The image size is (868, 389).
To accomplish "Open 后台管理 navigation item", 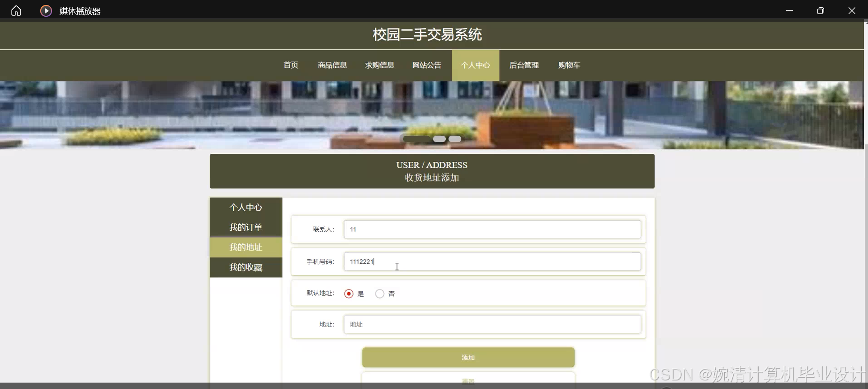I will coord(524,65).
